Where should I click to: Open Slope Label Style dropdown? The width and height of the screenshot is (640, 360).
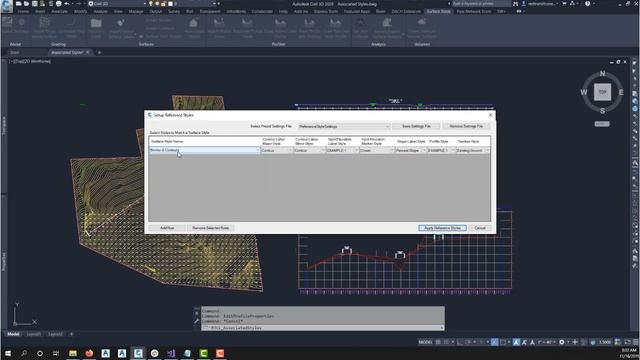[x=411, y=151]
